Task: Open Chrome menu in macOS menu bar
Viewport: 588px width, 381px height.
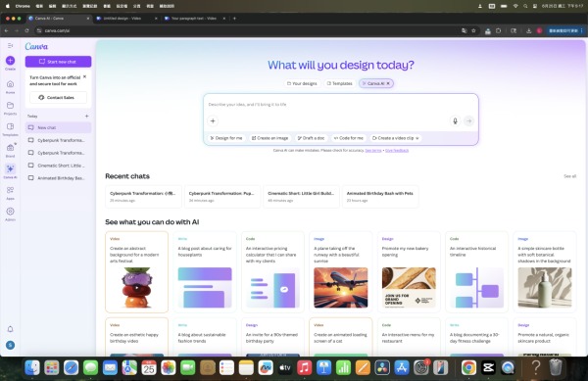Action: 23,6
